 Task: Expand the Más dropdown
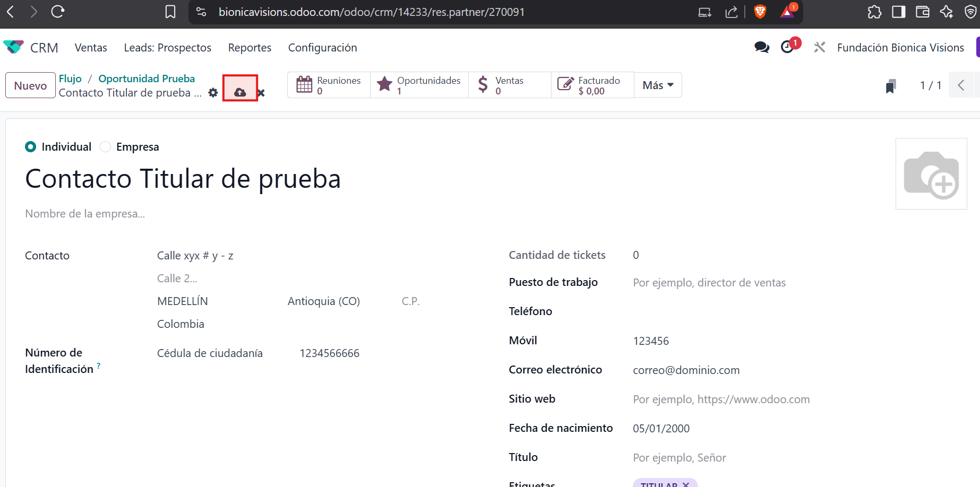click(x=658, y=85)
